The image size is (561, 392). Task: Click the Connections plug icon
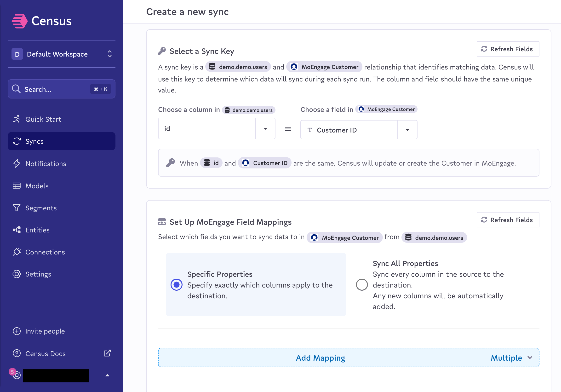pos(17,252)
